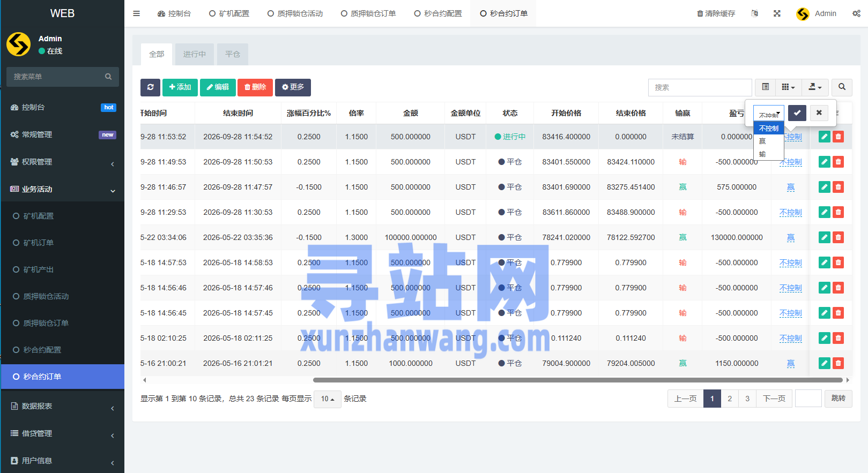Toggle the sidebar hamburger menu icon
This screenshot has width=868, height=473.
137,13
